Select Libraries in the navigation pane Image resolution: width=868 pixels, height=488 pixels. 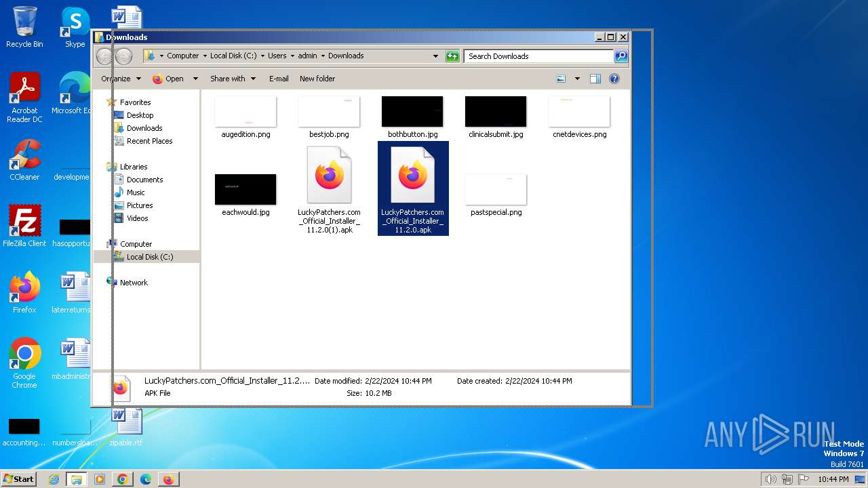[134, 167]
